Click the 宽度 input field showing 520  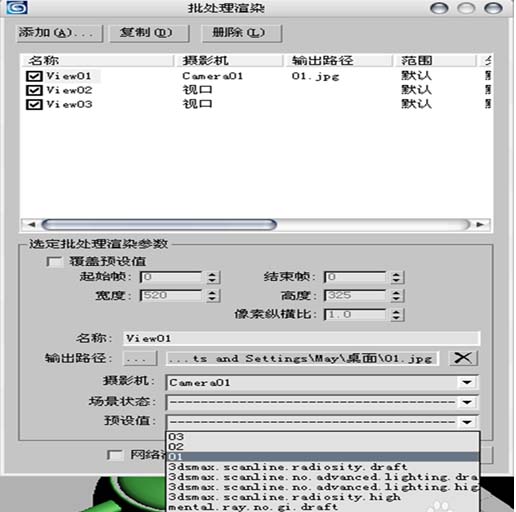coord(171,296)
